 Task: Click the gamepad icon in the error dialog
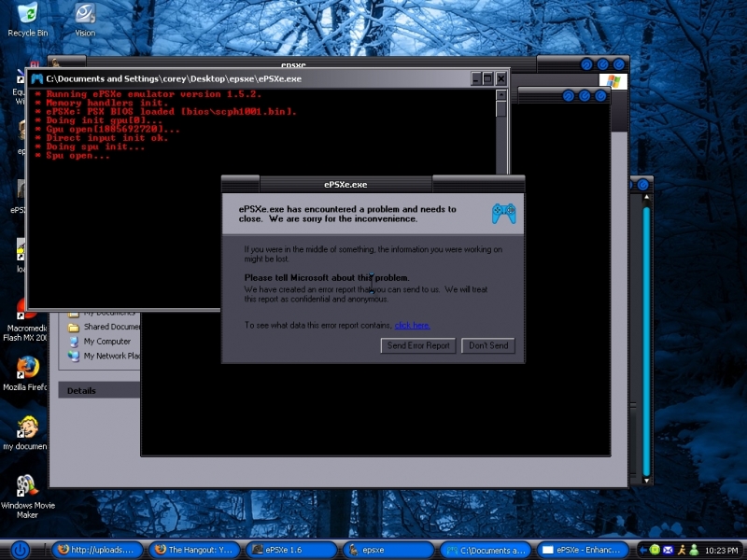[x=503, y=214]
